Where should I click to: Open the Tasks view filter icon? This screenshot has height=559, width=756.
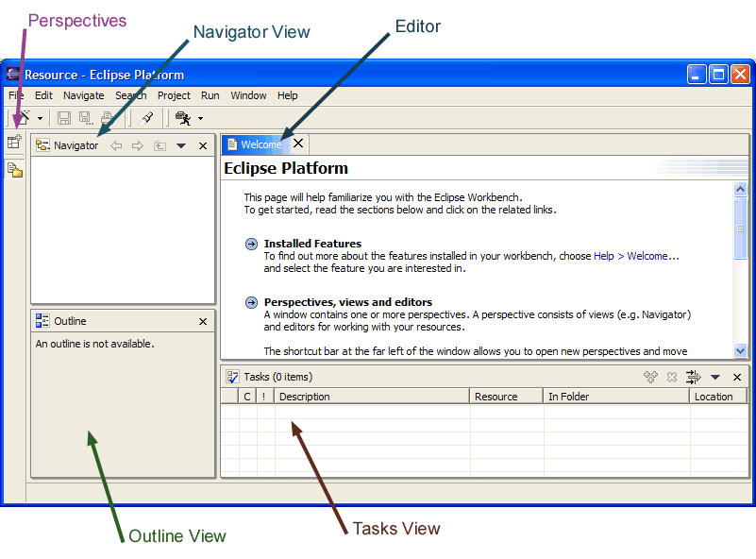tap(694, 377)
